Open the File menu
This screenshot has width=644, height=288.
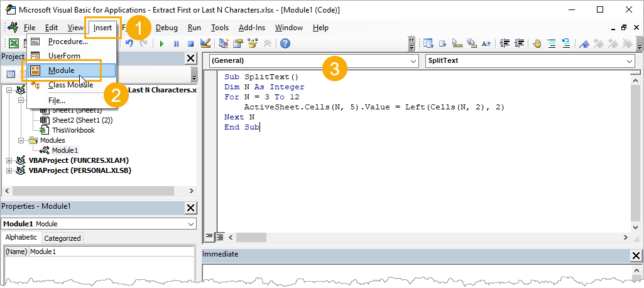(30, 28)
